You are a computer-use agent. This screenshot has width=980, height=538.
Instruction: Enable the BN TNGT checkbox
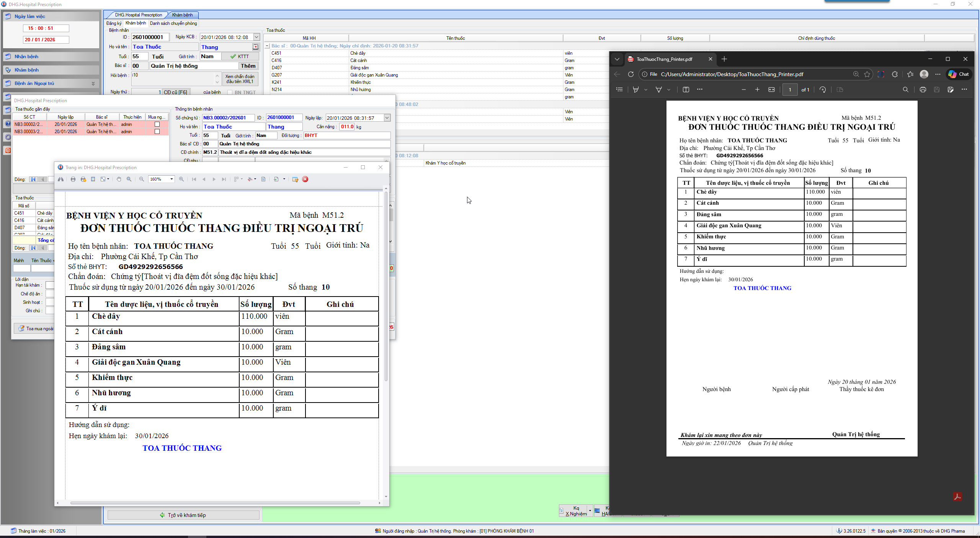click(x=230, y=92)
